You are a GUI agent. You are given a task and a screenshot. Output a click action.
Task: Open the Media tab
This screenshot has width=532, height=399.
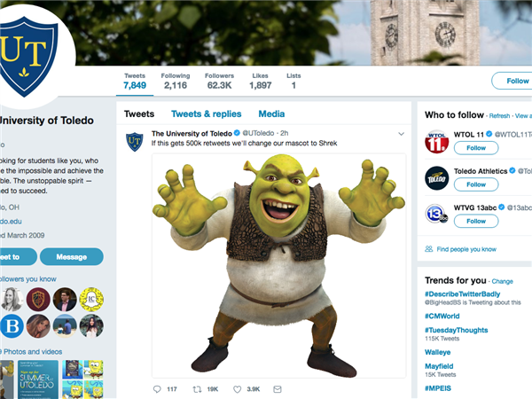point(271,114)
